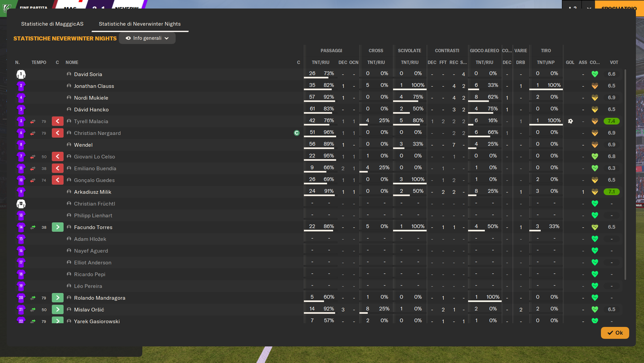Sort by the TEMPO column header
644x363 pixels.
[x=39, y=62]
